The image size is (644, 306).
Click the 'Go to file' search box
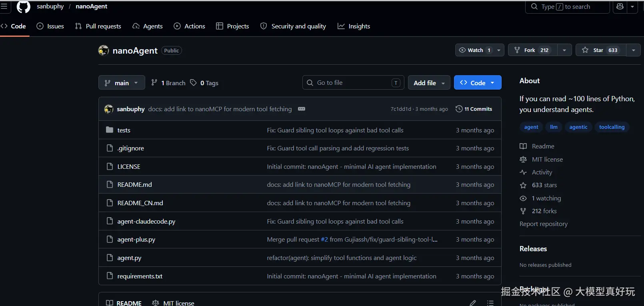point(353,83)
